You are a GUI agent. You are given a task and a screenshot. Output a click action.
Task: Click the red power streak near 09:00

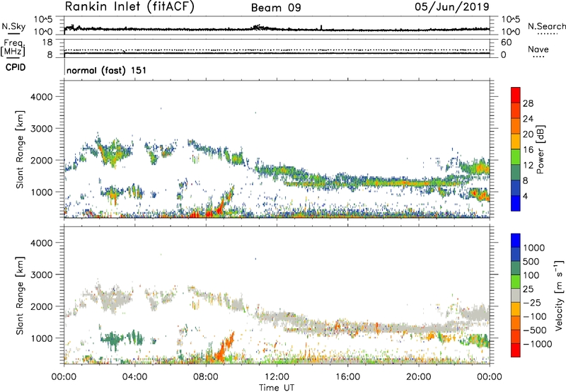(221, 206)
